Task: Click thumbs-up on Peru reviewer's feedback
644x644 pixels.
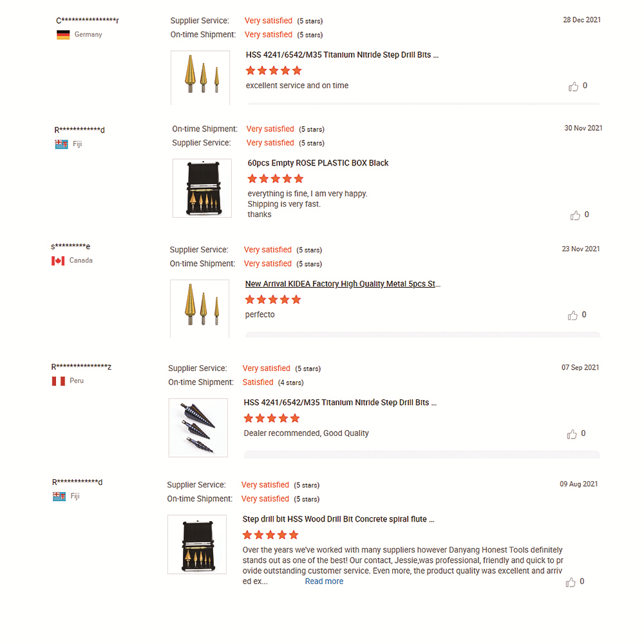Action: [x=572, y=434]
